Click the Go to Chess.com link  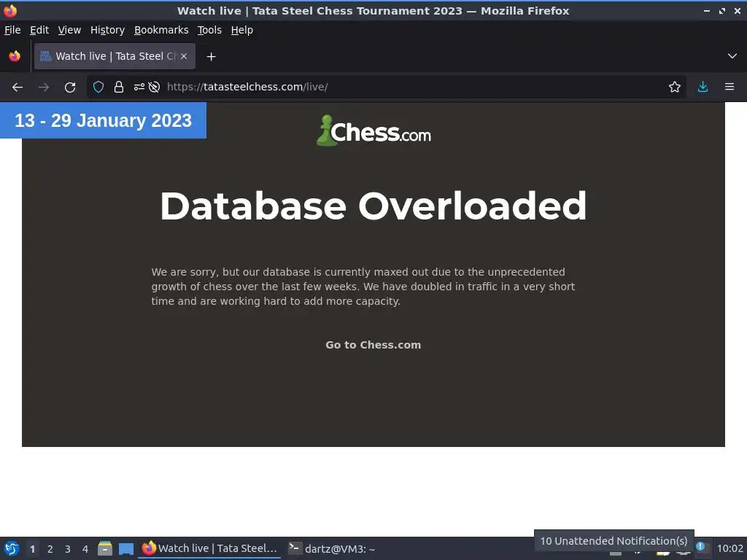(373, 345)
